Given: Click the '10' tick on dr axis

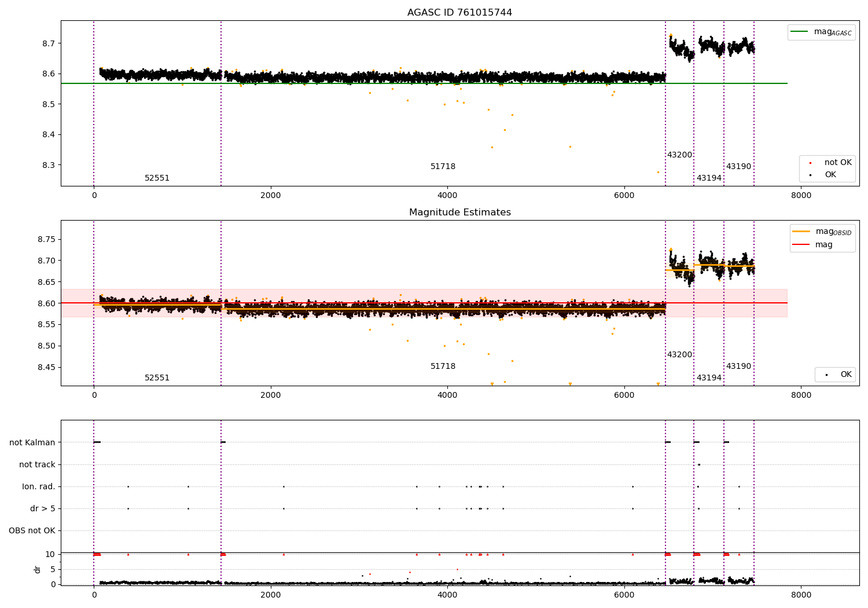Looking at the screenshot, I should [50, 554].
